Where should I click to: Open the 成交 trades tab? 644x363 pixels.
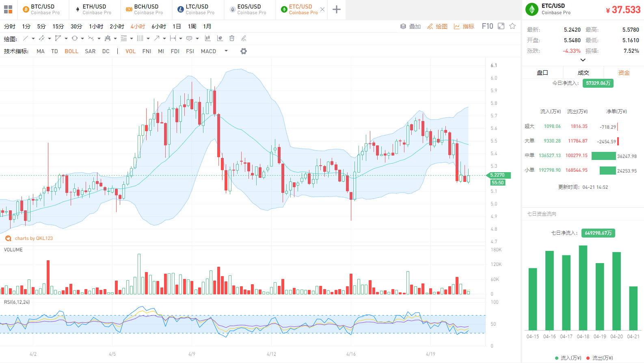[583, 73]
